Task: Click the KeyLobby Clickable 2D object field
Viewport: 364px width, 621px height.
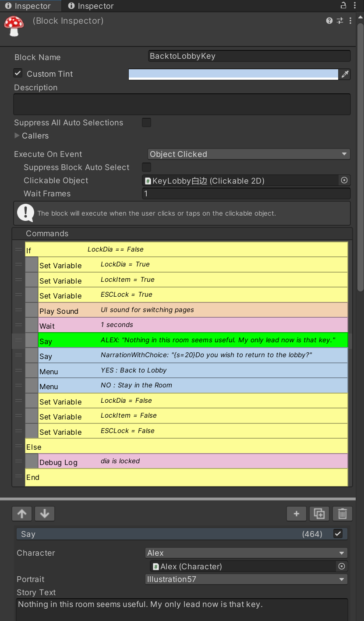Action: point(241,181)
